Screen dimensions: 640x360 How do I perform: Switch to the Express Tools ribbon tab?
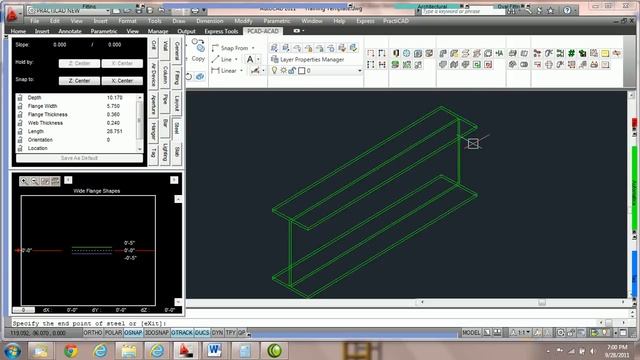[x=221, y=31]
